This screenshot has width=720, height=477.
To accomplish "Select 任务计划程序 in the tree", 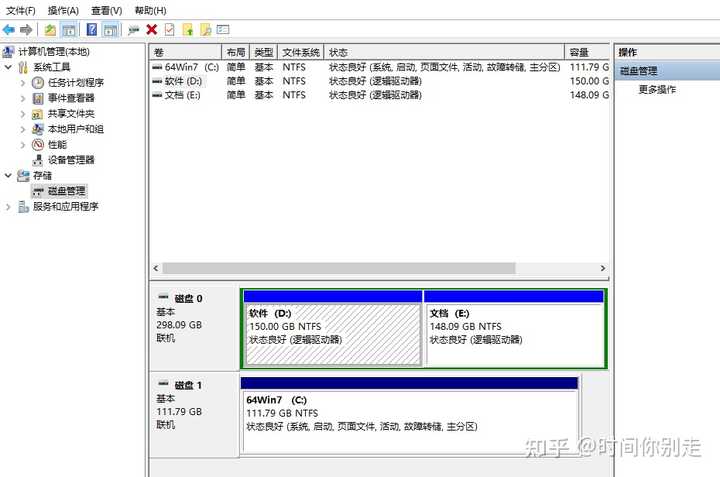I will (x=76, y=83).
